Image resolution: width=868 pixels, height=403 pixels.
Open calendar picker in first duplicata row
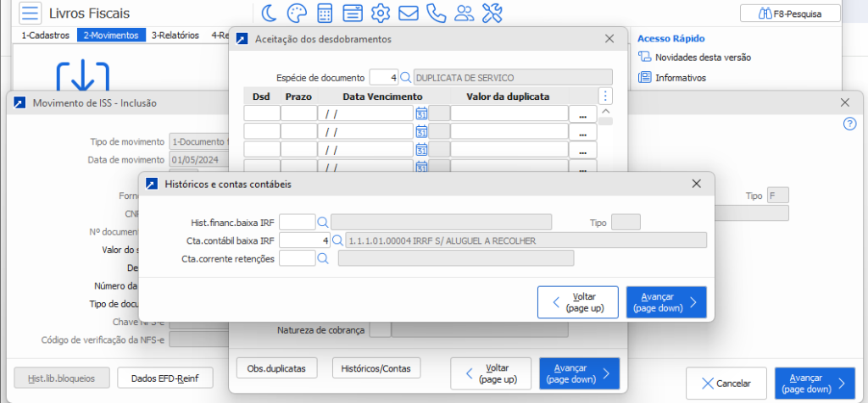421,113
